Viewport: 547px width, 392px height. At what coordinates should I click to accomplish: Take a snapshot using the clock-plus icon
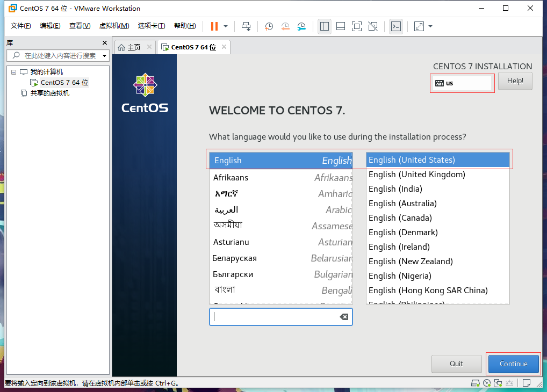tap(269, 26)
